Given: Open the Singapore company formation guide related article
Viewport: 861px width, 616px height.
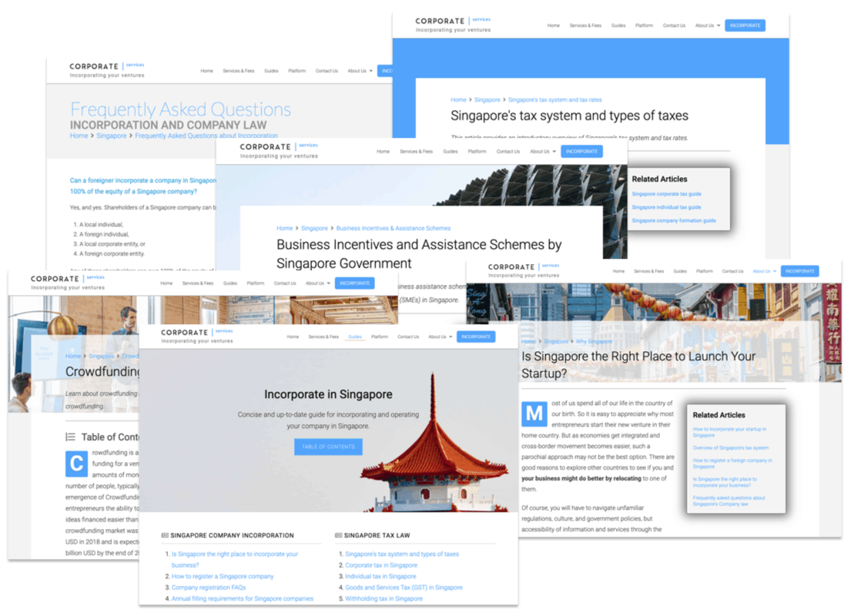Looking at the screenshot, I should coord(674,221).
